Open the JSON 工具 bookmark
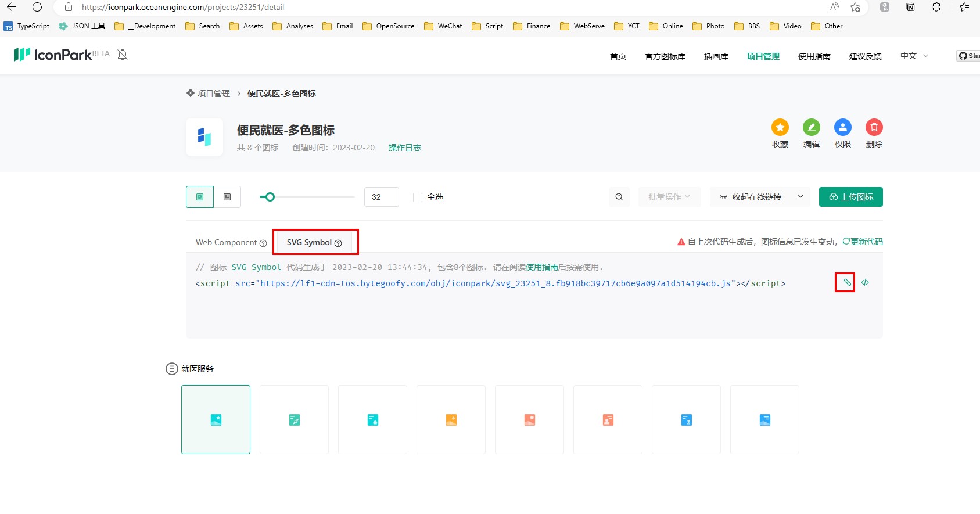The width and height of the screenshot is (980, 514). 82,26
